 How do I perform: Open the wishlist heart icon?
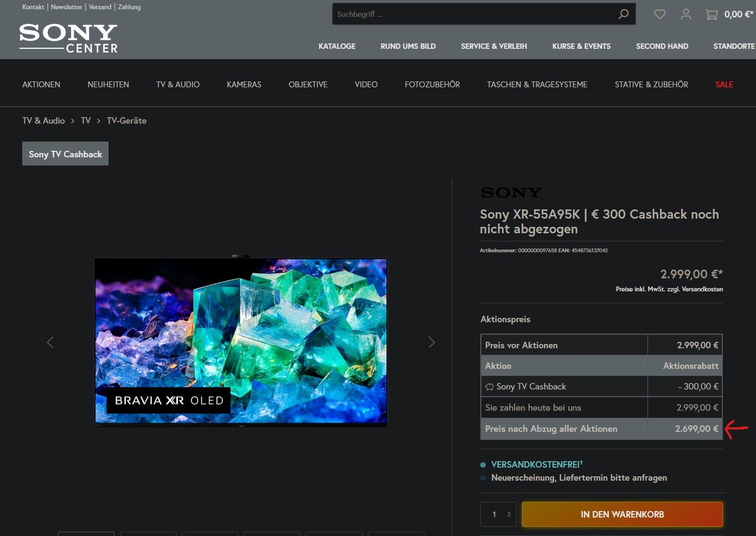coord(660,14)
